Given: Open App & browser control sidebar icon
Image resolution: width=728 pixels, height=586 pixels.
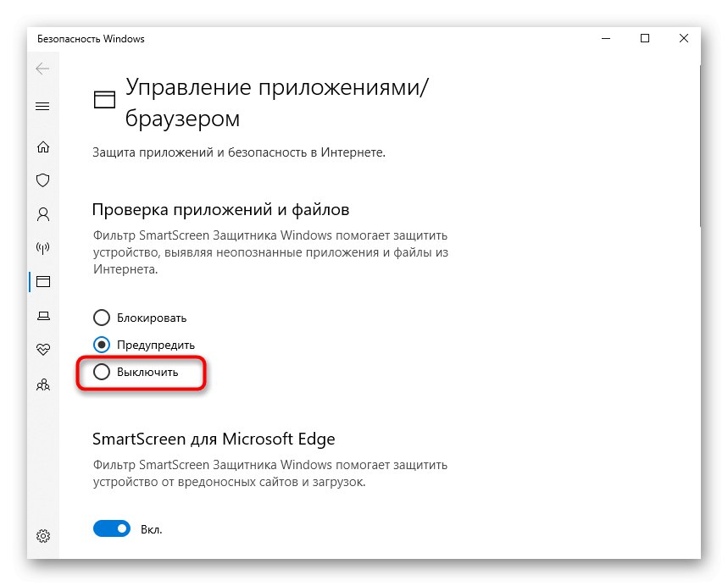Looking at the screenshot, I should pos(42,282).
